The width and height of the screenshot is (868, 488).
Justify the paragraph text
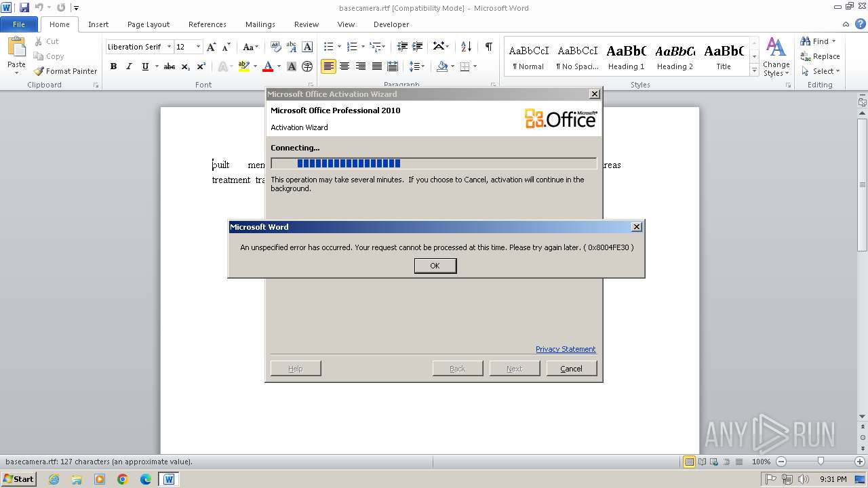(376, 66)
